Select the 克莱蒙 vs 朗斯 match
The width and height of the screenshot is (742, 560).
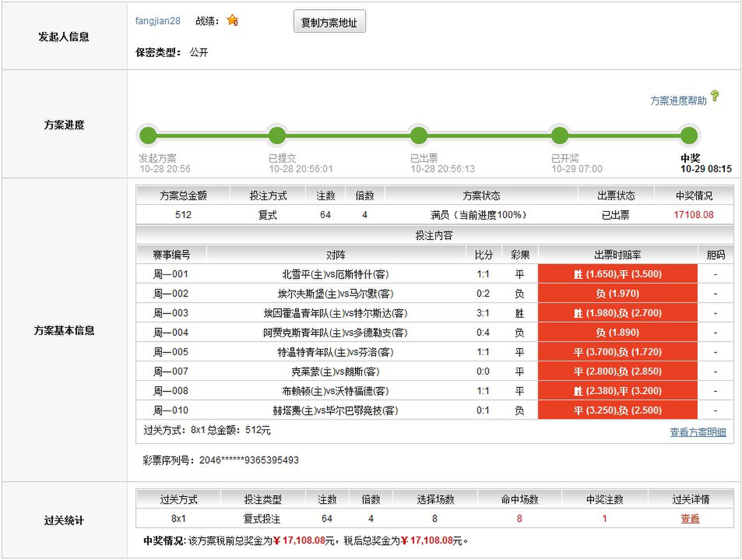pos(335,372)
